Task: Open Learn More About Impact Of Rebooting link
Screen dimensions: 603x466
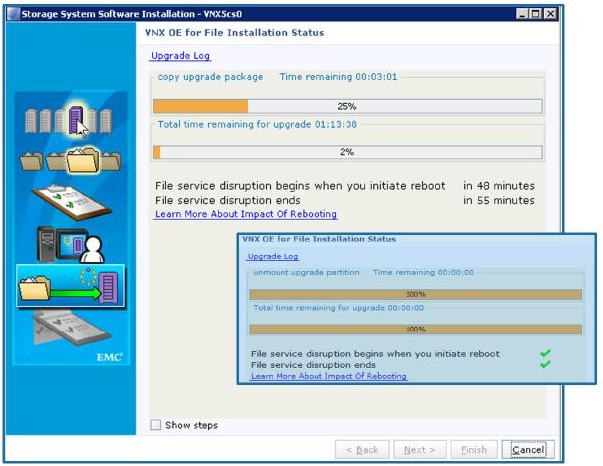Action: tap(246, 214)
